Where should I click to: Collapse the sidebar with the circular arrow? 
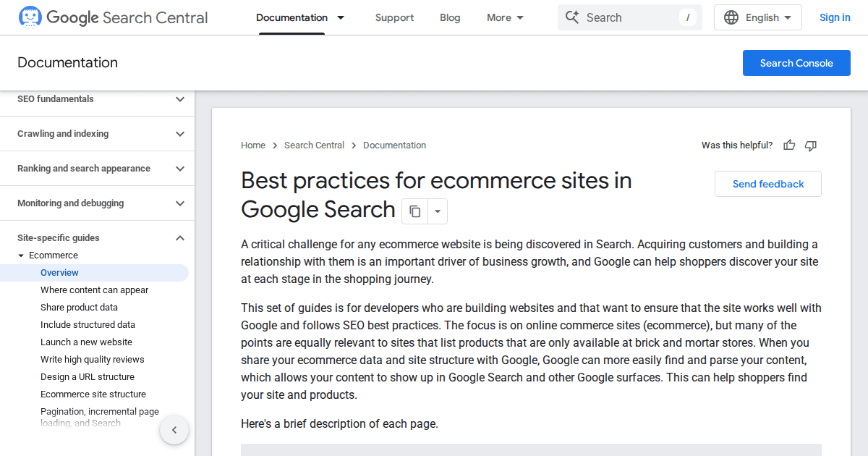click(174, 429)
